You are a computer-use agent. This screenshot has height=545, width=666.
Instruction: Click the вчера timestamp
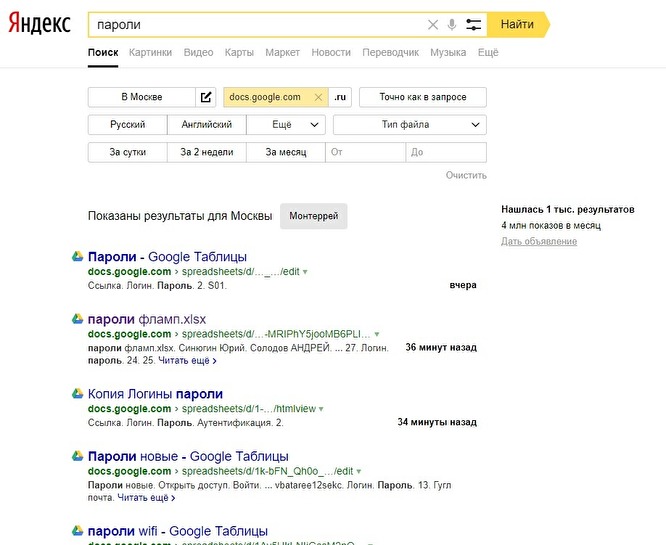[463, 285]
